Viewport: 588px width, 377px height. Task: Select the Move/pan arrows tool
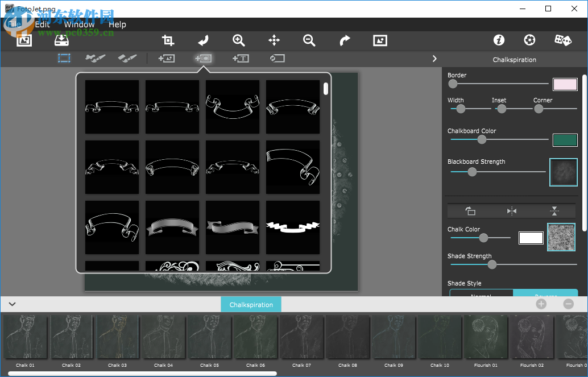coord(274,40)
